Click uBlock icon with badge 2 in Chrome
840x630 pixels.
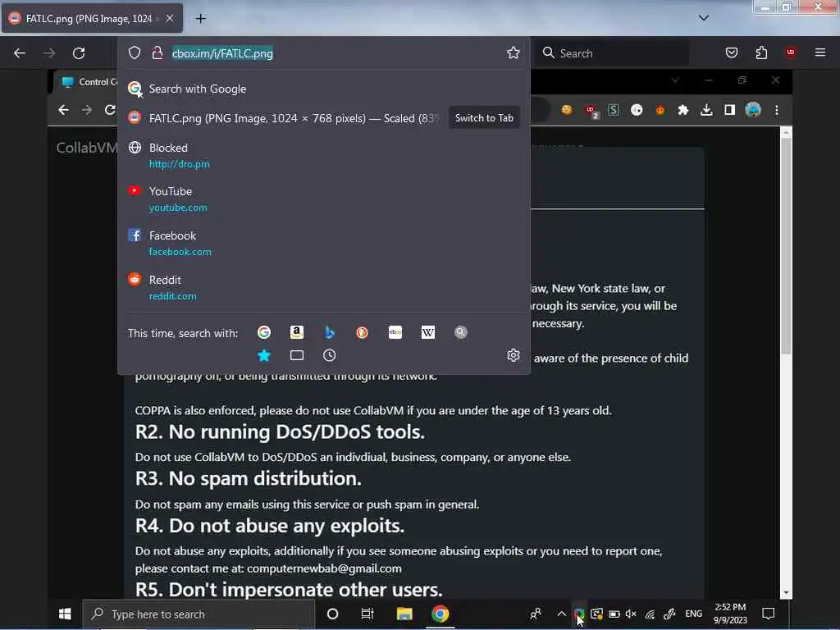(591, 111)
